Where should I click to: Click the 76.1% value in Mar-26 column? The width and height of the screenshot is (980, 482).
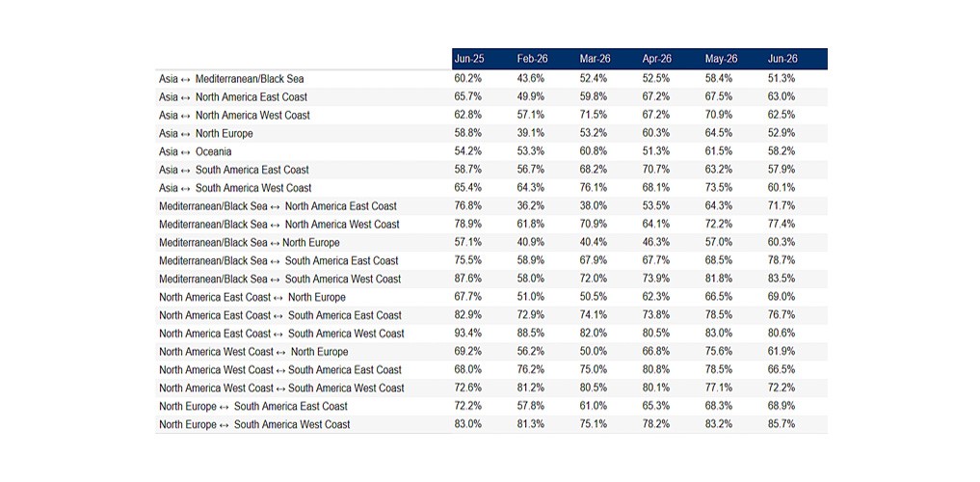pyautogui.click(x=594, y=188)
